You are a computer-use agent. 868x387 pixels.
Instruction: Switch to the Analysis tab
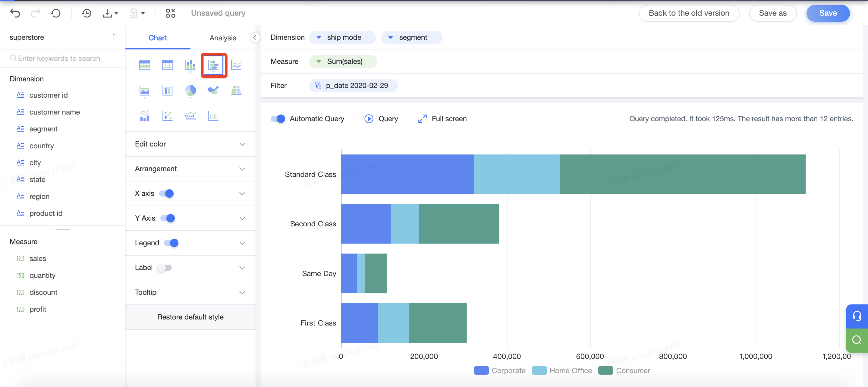point(223,38)
